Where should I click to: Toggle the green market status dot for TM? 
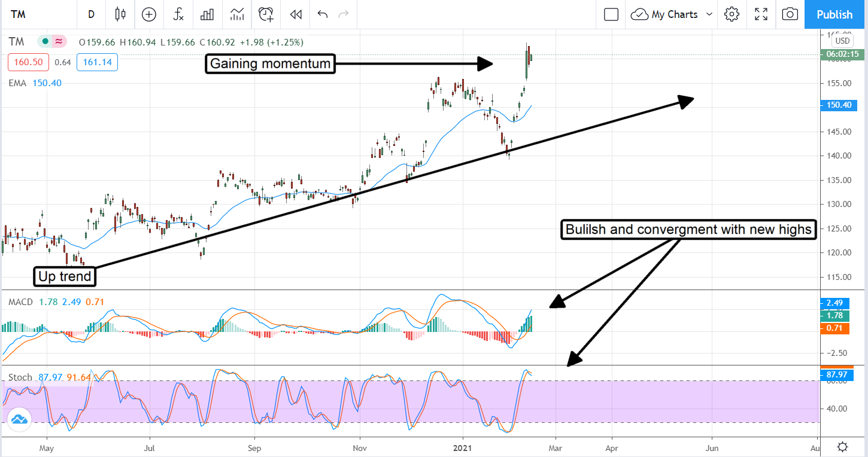click(x=44, y=42)
